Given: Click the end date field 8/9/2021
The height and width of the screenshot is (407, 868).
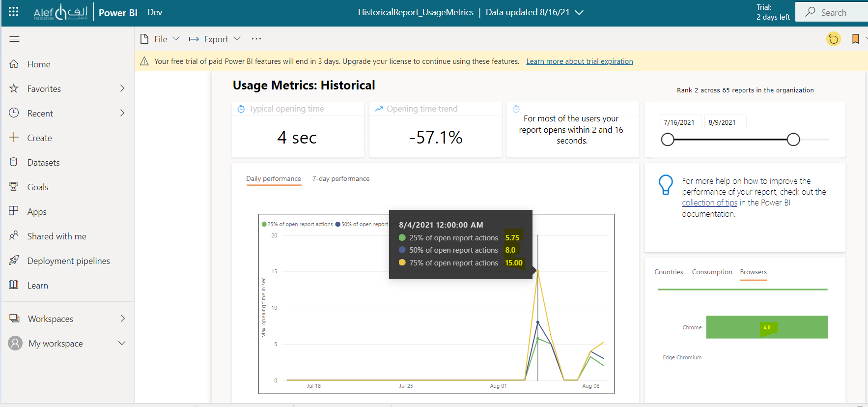Looking at the screenshot, I should tap(725, 122).
